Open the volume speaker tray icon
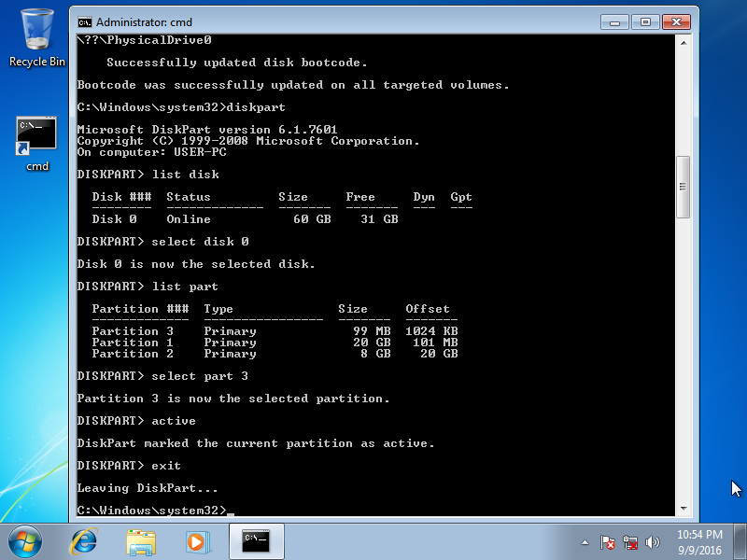 652,542
